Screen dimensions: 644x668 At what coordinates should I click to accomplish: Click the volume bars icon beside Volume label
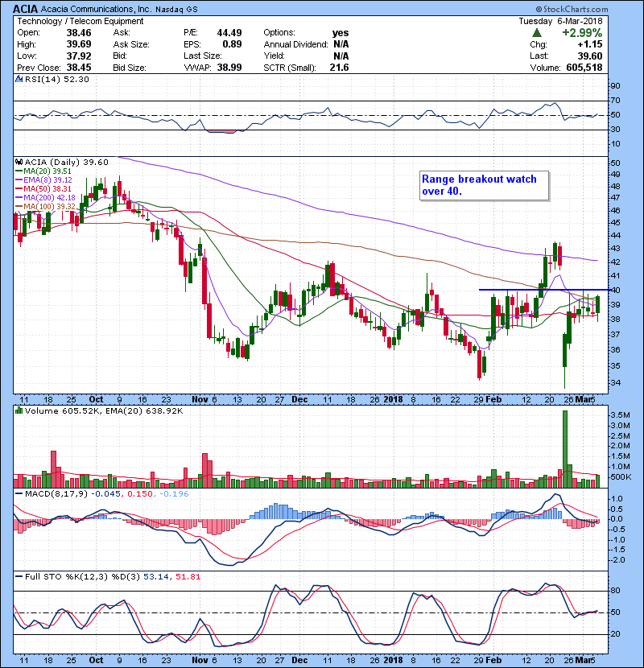point(19,410)
